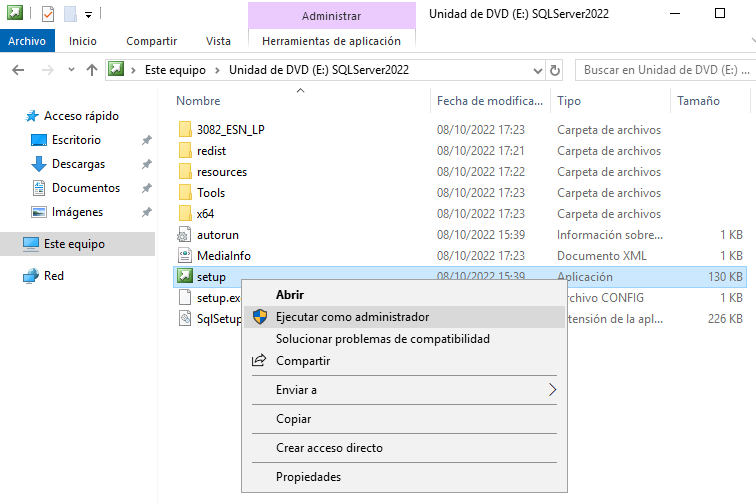Select the redist folder icon
The width and height of the screenshot is (756, 504).
click(185, 150)
